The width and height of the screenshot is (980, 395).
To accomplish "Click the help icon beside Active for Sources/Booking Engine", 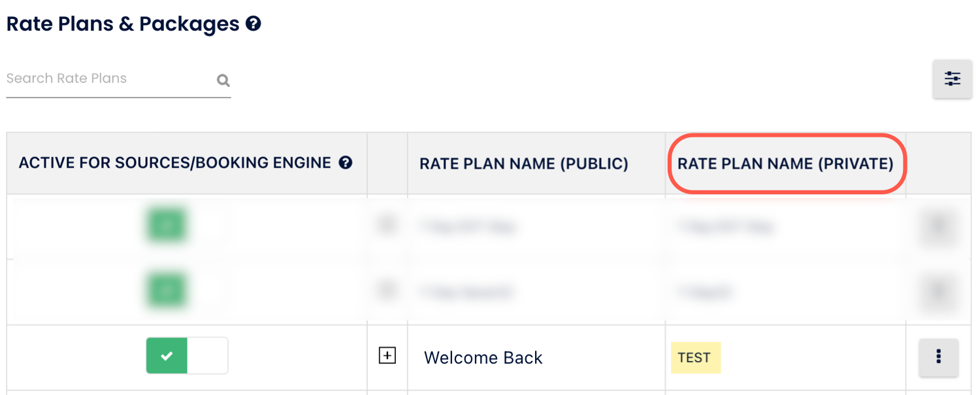I will click(346, 163).
